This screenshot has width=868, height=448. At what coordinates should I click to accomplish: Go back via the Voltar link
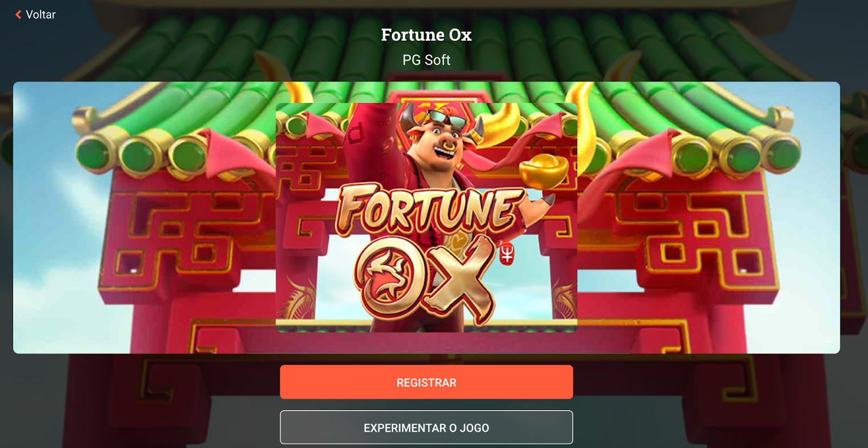36,15
